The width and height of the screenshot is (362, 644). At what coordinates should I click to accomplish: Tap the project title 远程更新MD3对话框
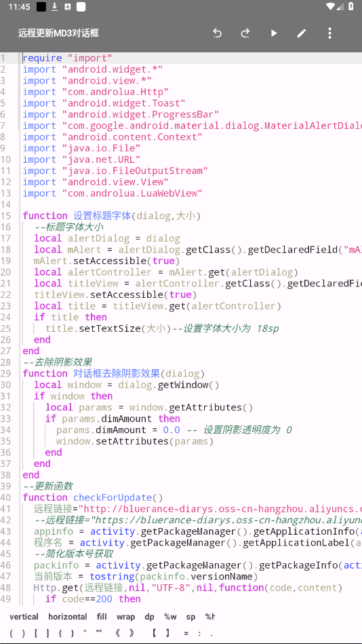pyautogui.click(x=58, y=33)
